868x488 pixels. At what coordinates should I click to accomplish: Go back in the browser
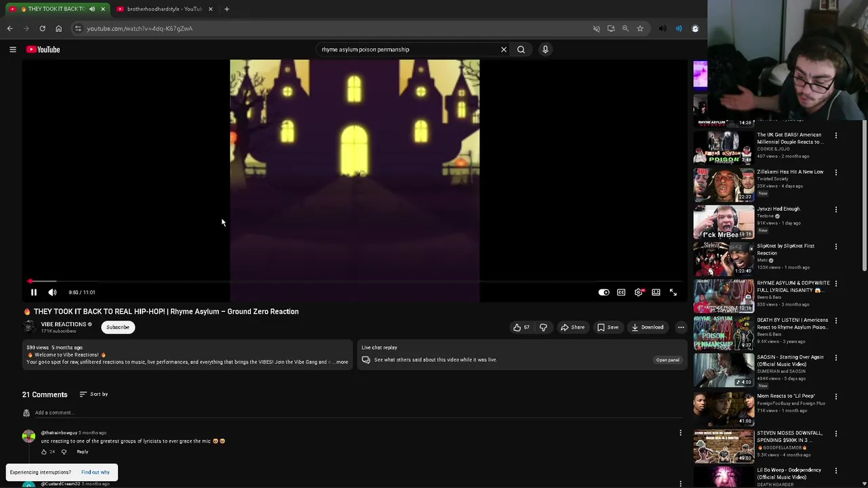click(9, 28)
